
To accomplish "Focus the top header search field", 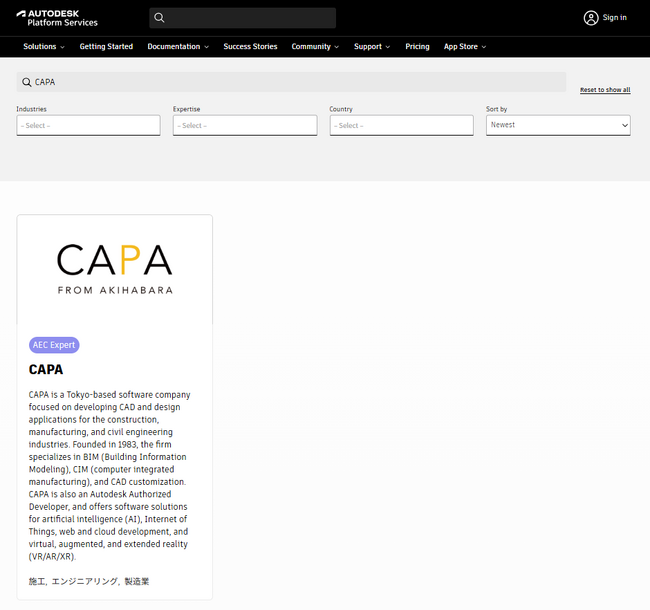I will 243,18.
